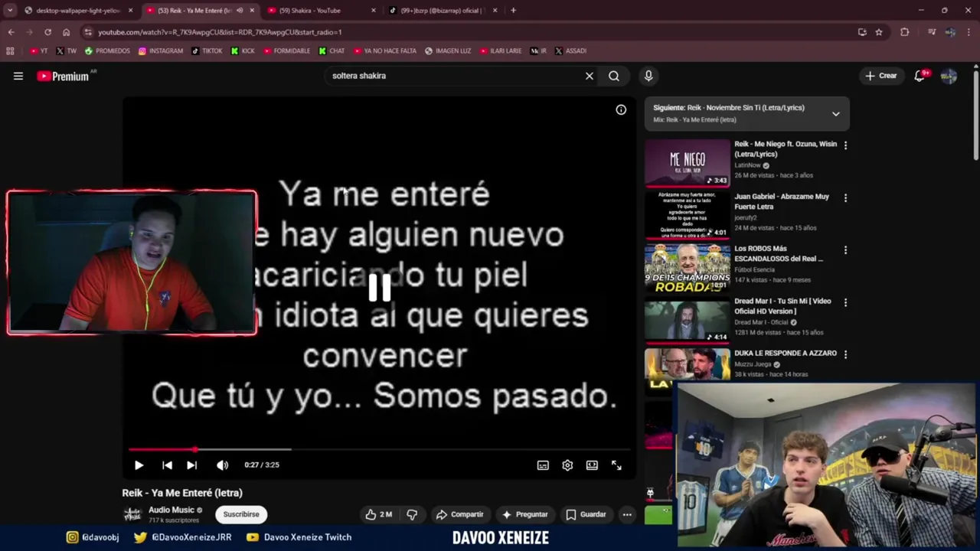
Task: Toggle subtitles on the player
Action: [543, 465]
